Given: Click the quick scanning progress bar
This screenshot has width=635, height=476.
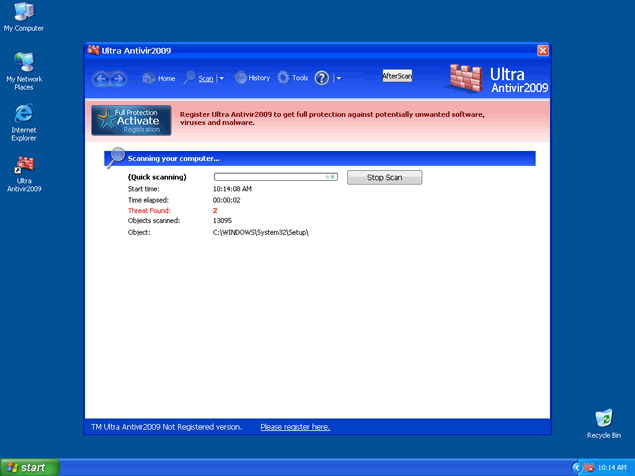Looking at the screenshot, I should [x=275, y=177].
